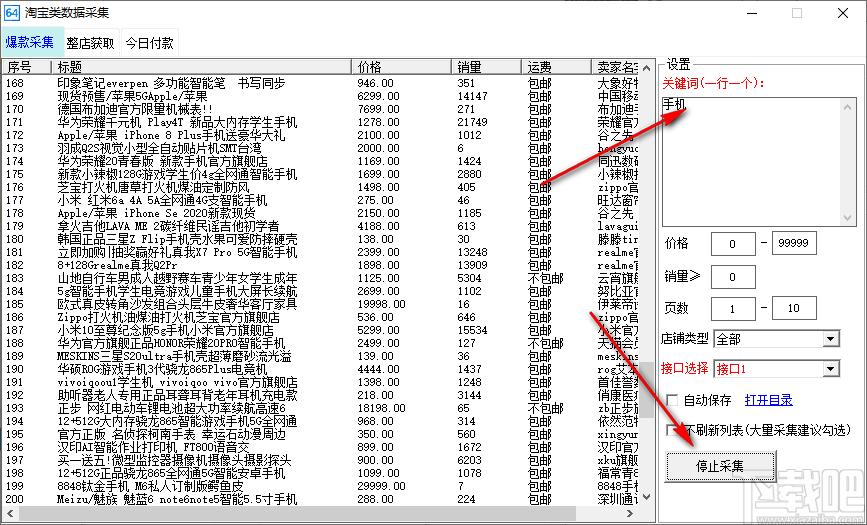Click price cell 7699.00
Screen dimensions: 867x525
tap(379, 109)
